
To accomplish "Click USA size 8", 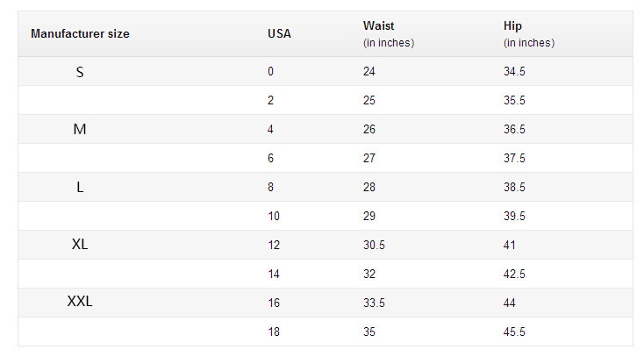I will [x=270, y=188].
